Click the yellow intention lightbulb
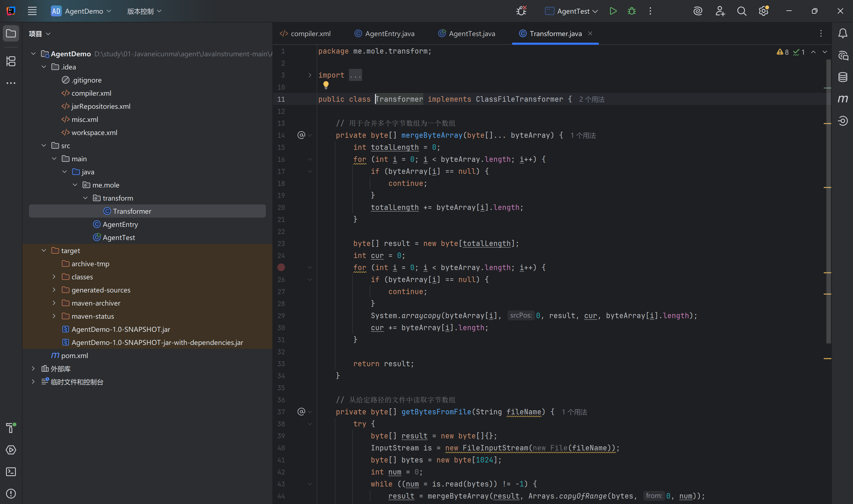The height and width of the screenshot is (504, 853). (x=326, y=84)
